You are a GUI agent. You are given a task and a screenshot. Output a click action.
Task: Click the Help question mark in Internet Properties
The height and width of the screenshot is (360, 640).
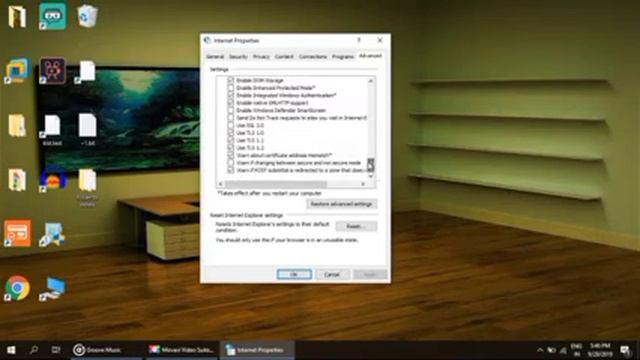click(359, 40)
